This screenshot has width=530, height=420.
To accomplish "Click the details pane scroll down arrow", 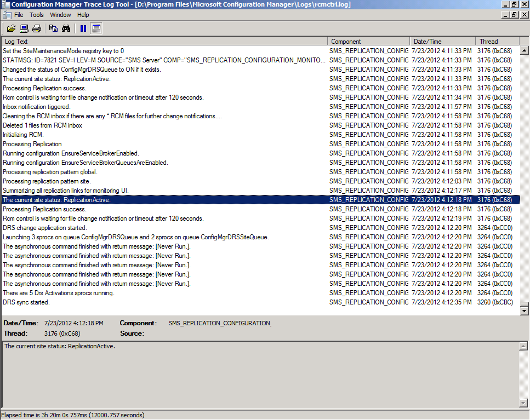I will coord(523,403).
